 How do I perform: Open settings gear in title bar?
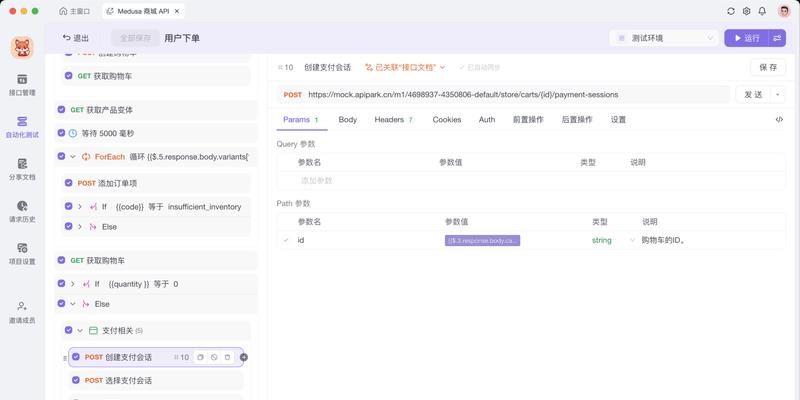pos(746,11)
